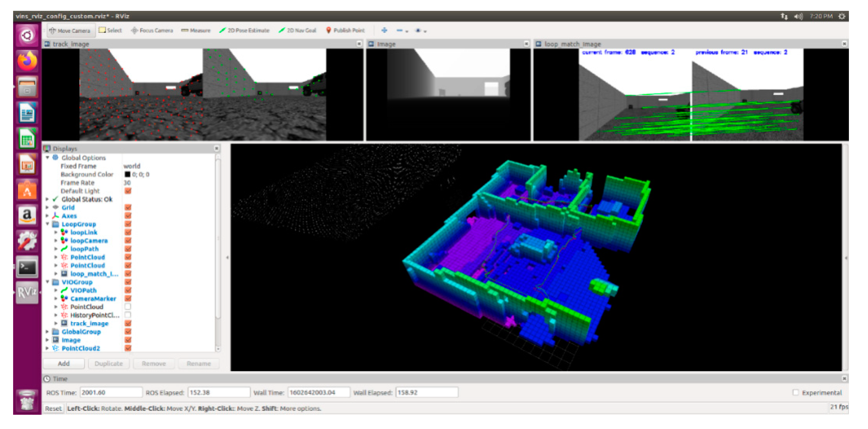868x429 pixels.
Task: Select the Move Camera tool
Action: tap(70, 31)
